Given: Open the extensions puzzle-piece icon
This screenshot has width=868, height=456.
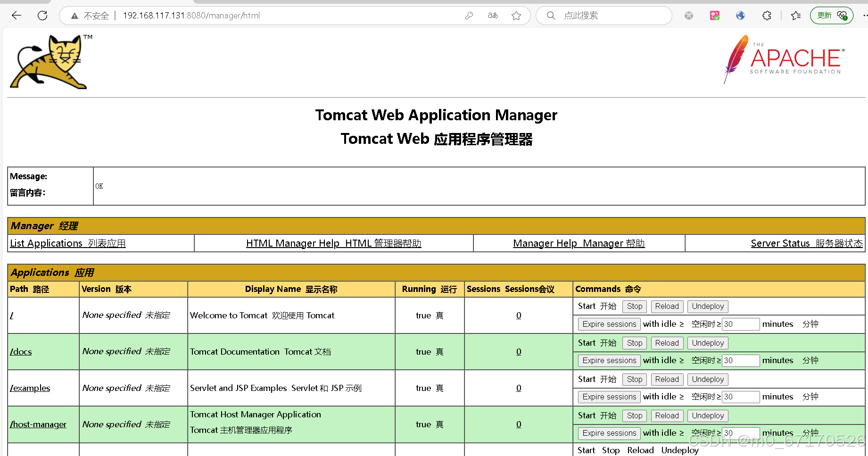Looking at the screenshot, I should coord(767,16).
